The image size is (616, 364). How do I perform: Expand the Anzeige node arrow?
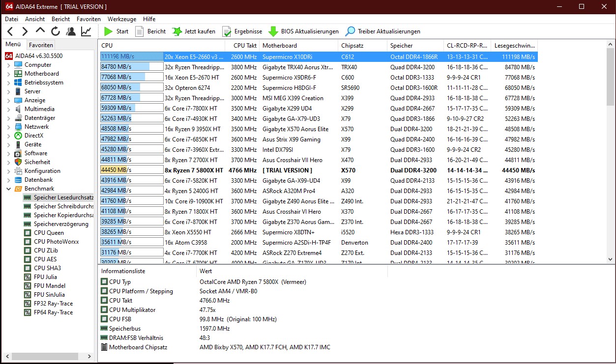point(8,100)
